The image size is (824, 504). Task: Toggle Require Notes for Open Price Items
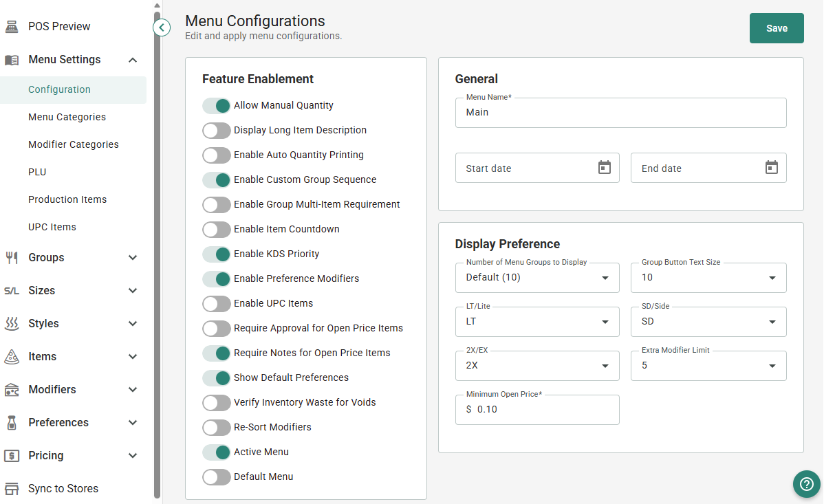pyautogui.click(x=217, y=353)
